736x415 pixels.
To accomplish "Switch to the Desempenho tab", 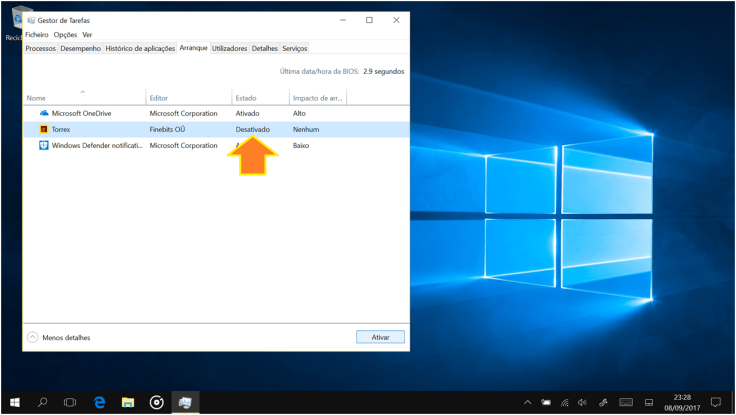I will (80, 48).
